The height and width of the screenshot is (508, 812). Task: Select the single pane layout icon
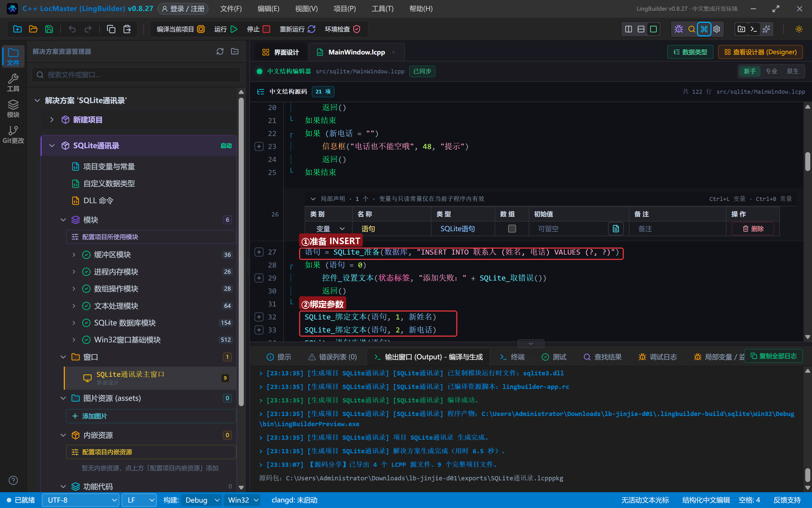[x=653, y=29]
